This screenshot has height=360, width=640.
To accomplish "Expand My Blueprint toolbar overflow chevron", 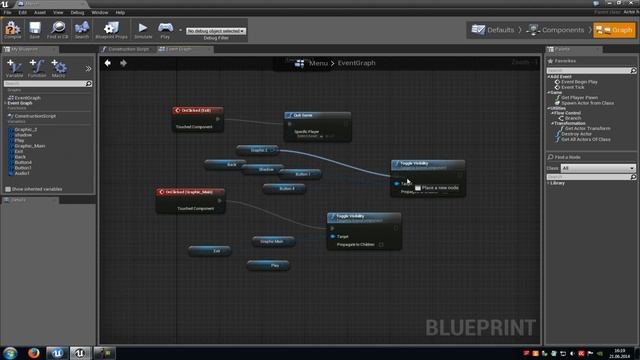I will [x=88, y=69].
